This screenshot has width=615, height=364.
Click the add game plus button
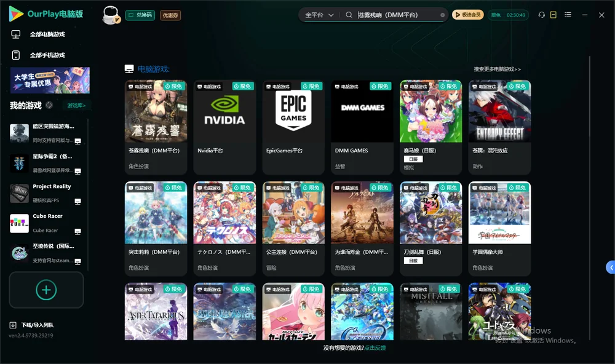(x=46, y=290)
